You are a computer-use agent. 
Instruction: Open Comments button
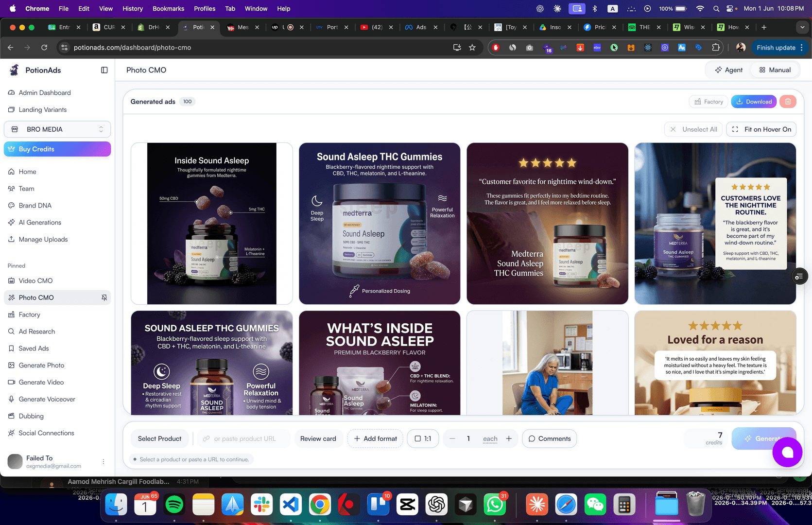550,438
